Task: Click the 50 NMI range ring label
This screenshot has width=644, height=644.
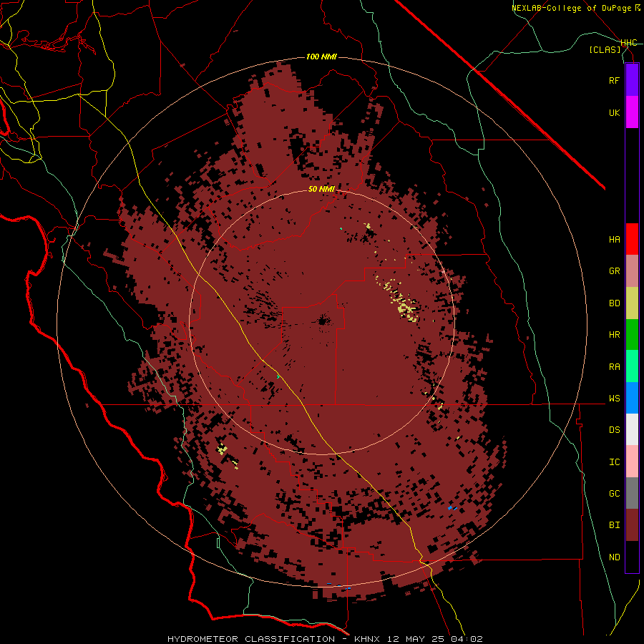Action: click(321, 189)
